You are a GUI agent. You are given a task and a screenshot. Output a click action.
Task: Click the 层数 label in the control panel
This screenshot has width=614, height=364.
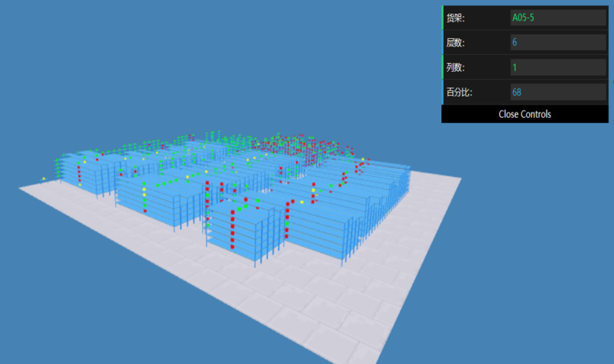(456, 43)
